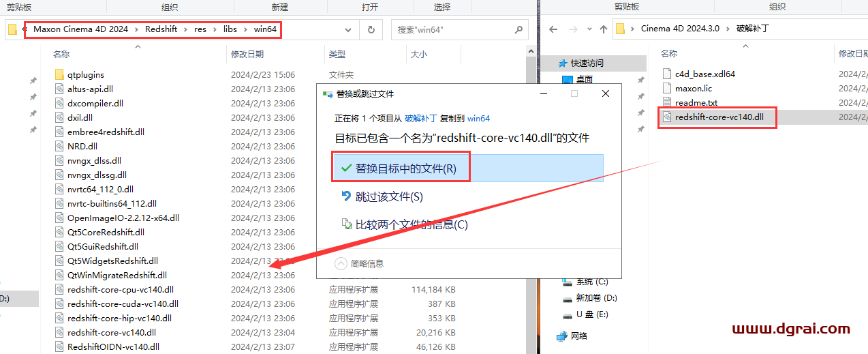Close the 替换或跳过文件 dialog
This screenshot has width=868, height=354.
[x=606, y=94]
